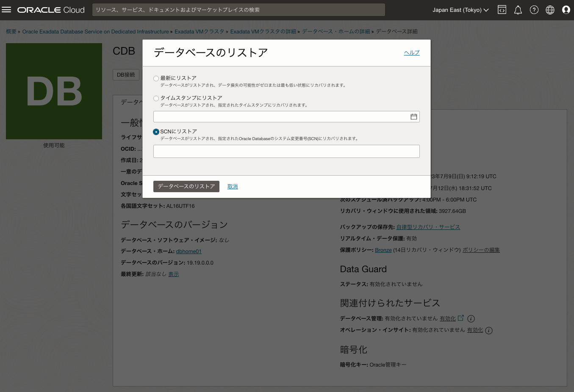Navigate to Exadata VMクラスタ breadcrumb
This screenshot has width=574, height=392.
coord(200,31)
